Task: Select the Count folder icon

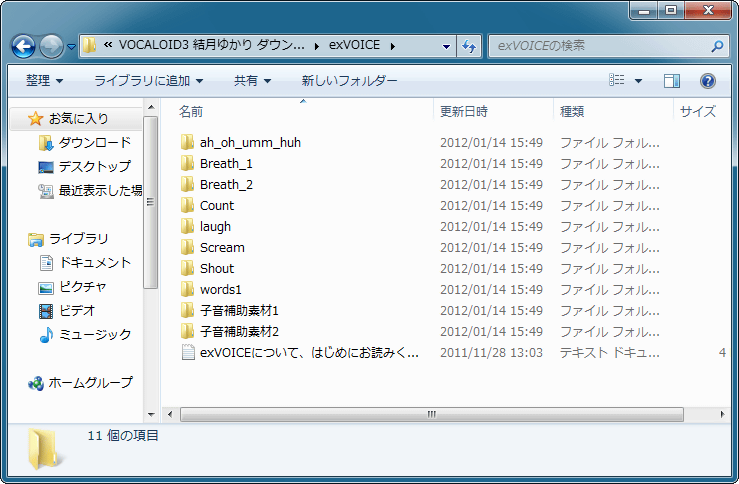Action: point(188,205)
